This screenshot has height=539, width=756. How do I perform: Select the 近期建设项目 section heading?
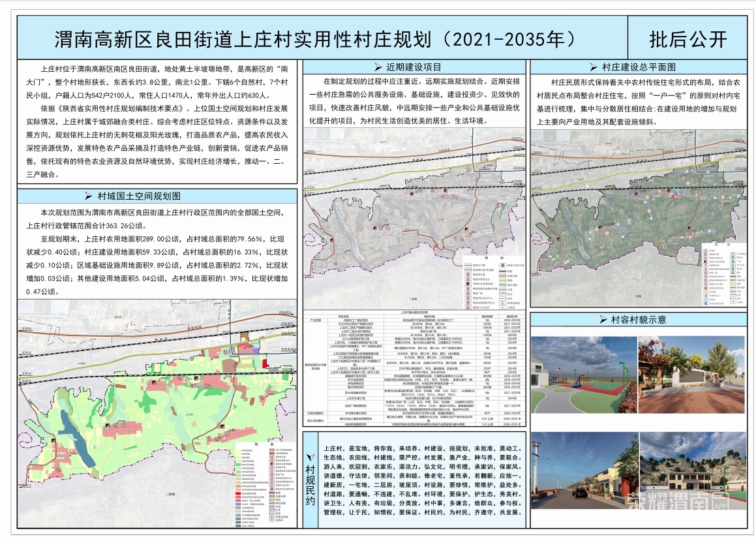(414, 67)
